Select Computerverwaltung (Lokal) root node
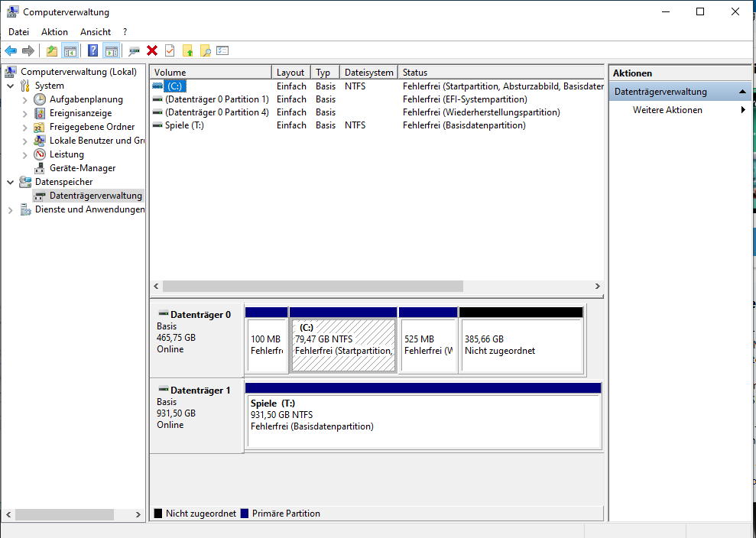 [79, 71]
